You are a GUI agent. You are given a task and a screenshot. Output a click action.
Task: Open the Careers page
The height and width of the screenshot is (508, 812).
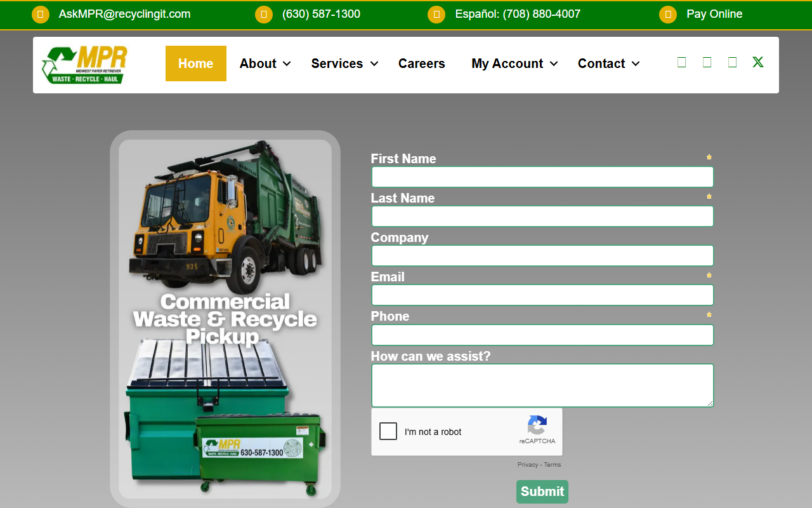point(422,63)
